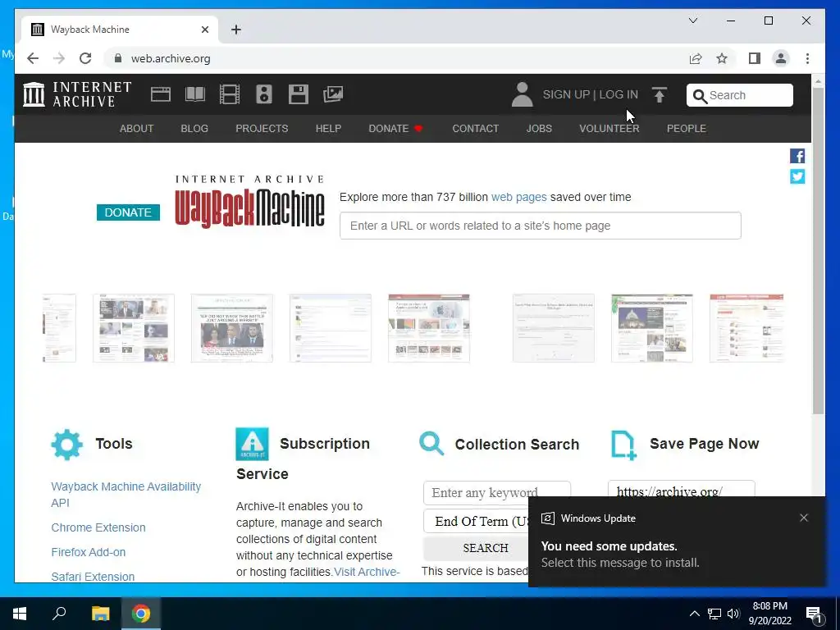
Task: Select the Windows Update message to install
Action: click(x=677, y=542)
